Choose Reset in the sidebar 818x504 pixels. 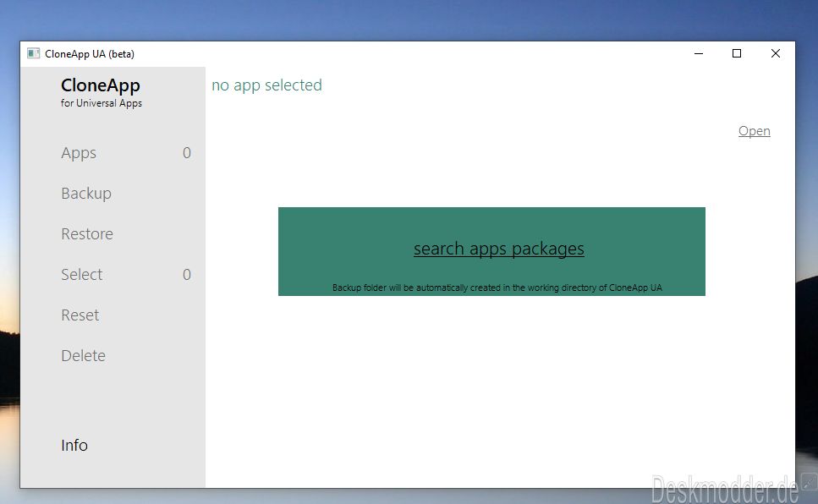80,315
